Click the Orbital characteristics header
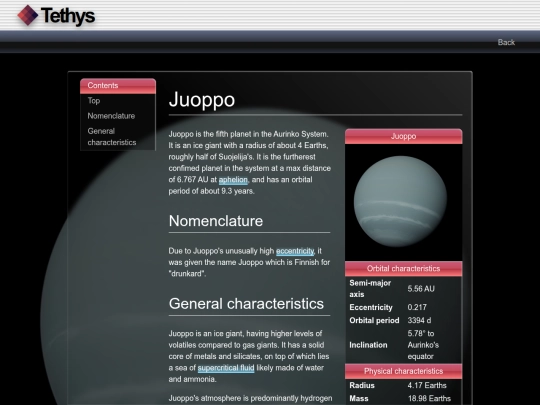 [x=404, y=269]
